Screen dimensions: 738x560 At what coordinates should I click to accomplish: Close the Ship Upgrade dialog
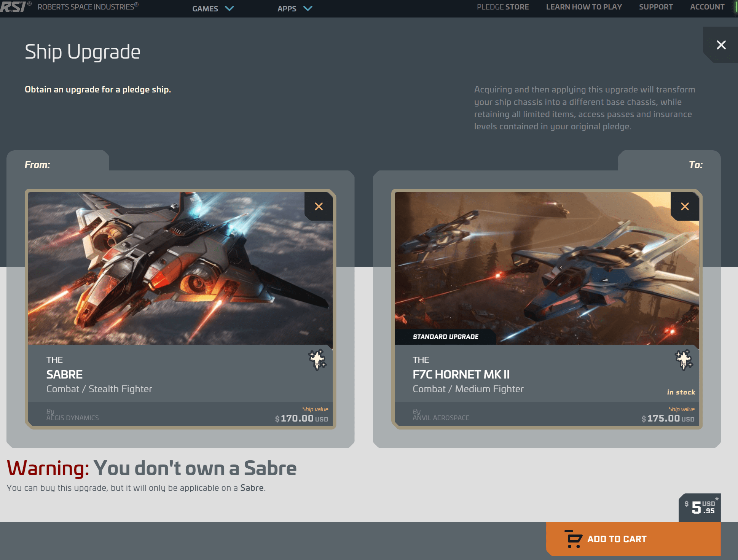(721, 45)
